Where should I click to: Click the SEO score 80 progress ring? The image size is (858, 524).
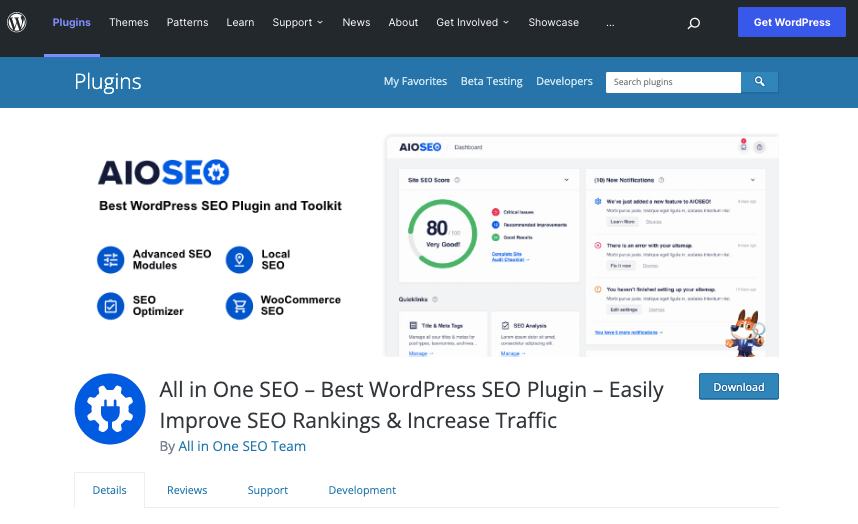[443, 234]
